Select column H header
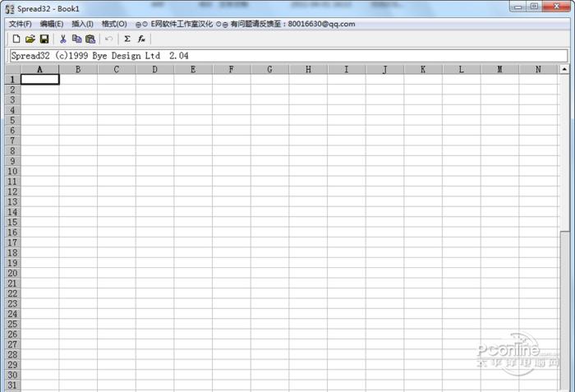The image size is (575, 392). click(308, 69)
